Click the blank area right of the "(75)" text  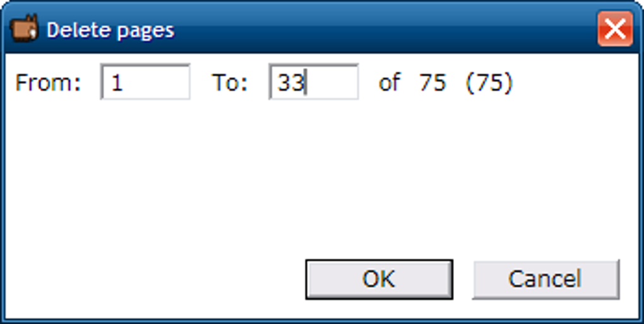(x=568, y=83)
